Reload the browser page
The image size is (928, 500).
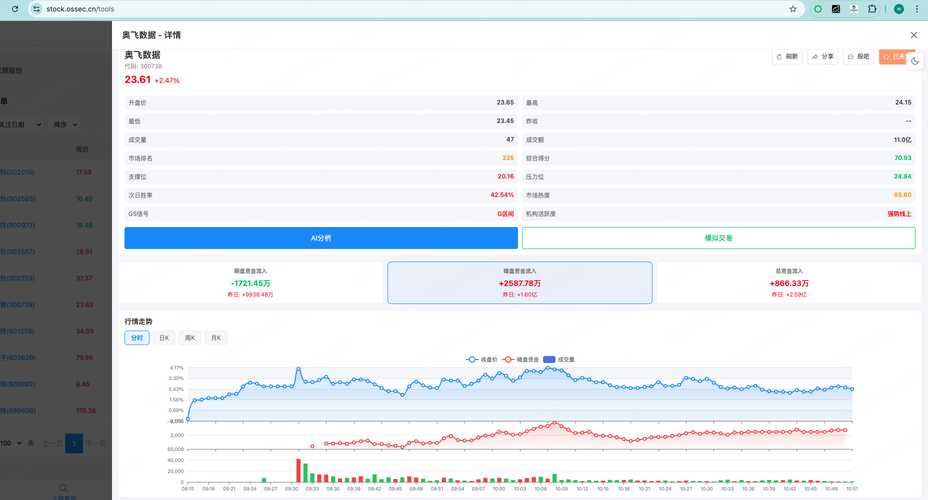click(x=15, y=9)
